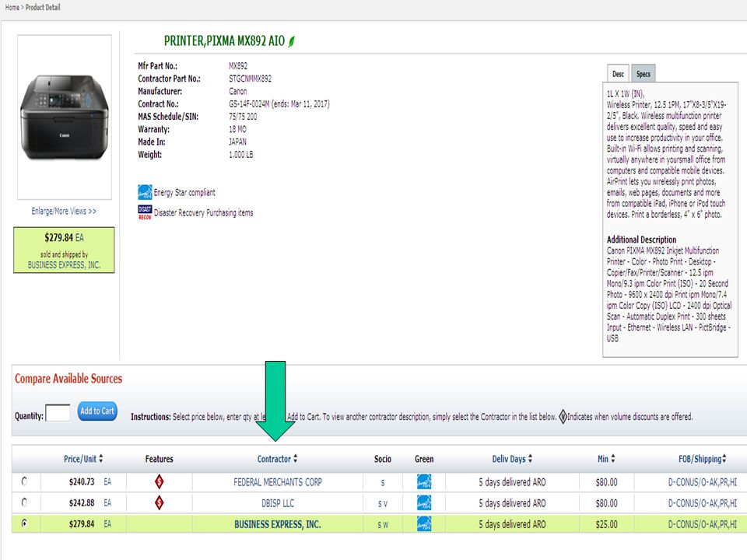
Task: Click the Canon printer product image
Action: pos(65,117)
